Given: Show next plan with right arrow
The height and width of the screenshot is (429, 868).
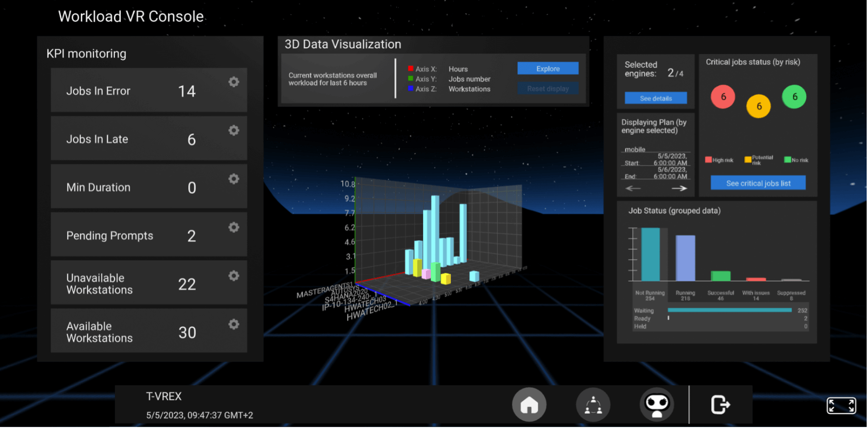Looking at the screenshot, I should 679,188.
